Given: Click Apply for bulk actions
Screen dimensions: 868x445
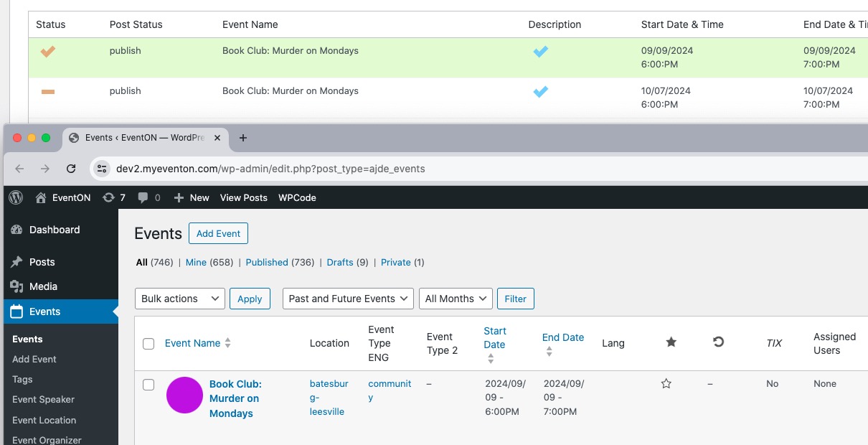Looking at the screenshot, I should (250, 299).
